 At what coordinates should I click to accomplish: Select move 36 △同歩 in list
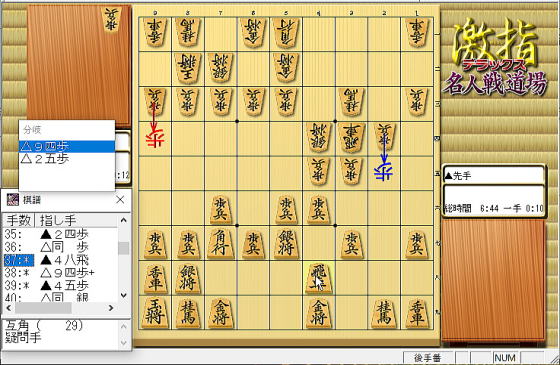click(61, 247)
